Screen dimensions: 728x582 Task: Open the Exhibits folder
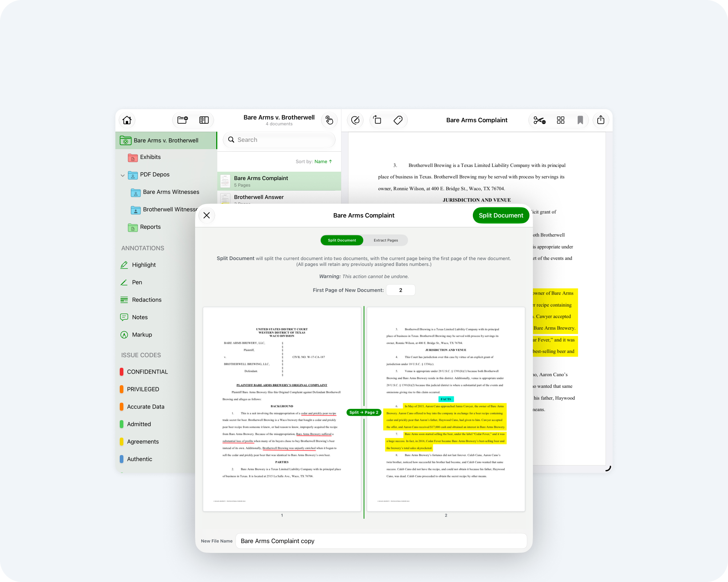tap(145, 157)
